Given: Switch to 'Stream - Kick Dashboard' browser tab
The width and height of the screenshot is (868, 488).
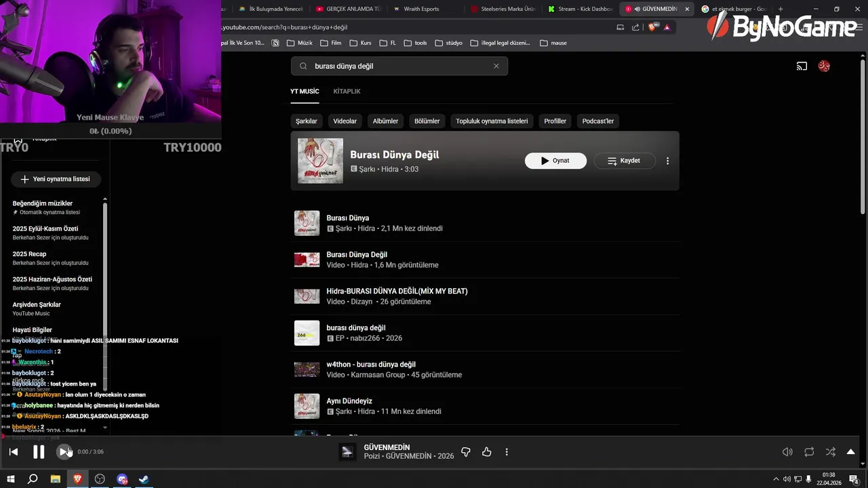Looking at the screenshot, I should (x=580, y=9).
